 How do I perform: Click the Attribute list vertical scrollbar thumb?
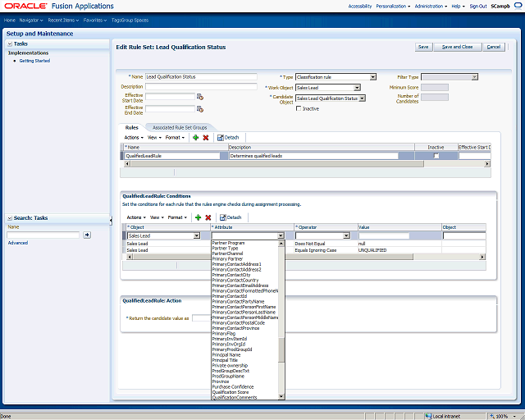[281, 349]
